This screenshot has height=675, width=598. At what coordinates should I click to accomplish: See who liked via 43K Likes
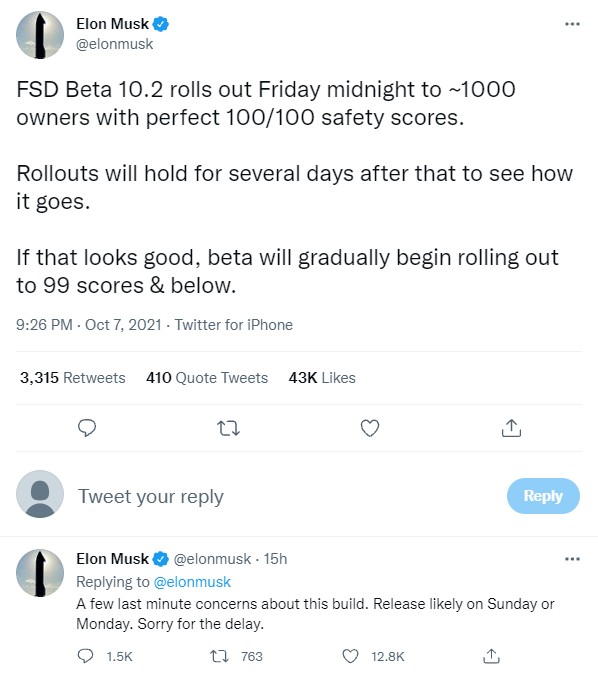click(x=322, y=378)
